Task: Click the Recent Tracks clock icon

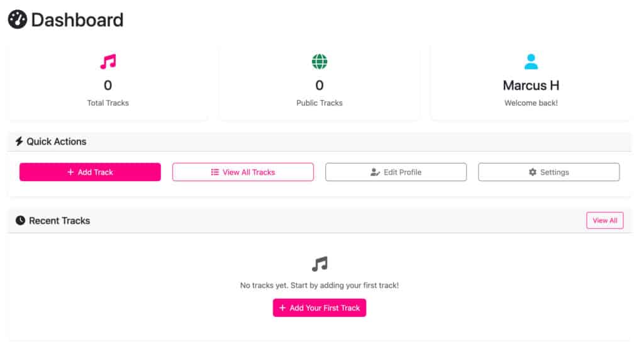Action: [20, 221]
